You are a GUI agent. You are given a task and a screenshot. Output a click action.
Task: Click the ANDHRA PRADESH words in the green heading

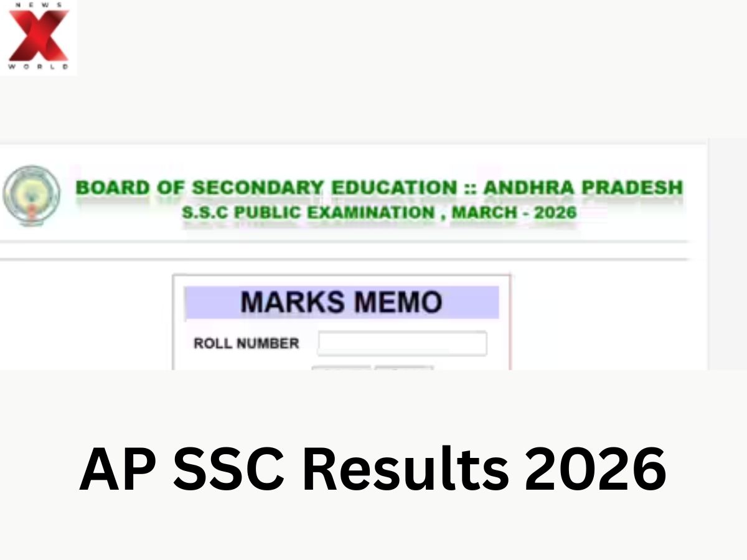point(583,188)
